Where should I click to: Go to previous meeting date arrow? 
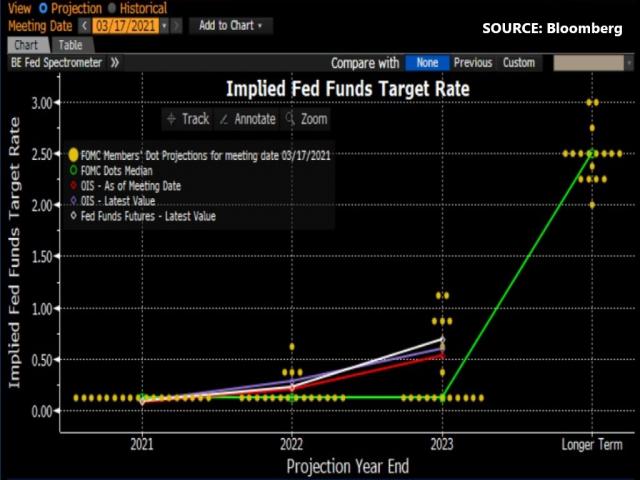[x=83, y=25]
